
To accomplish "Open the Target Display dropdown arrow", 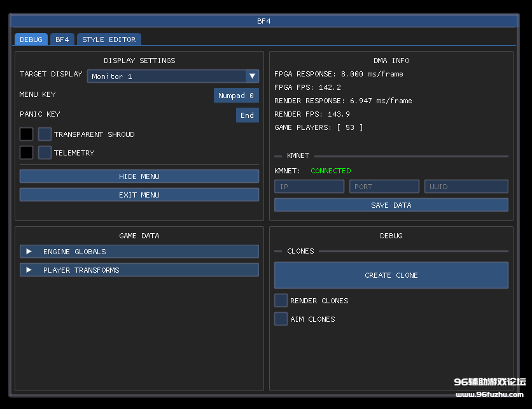I will [x=253, y=76].
